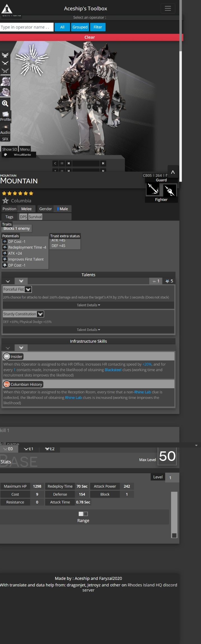Expand Talent Details under Sturdy Constitution
This screenshot has height=644, width=201.
tap(88, 330)
